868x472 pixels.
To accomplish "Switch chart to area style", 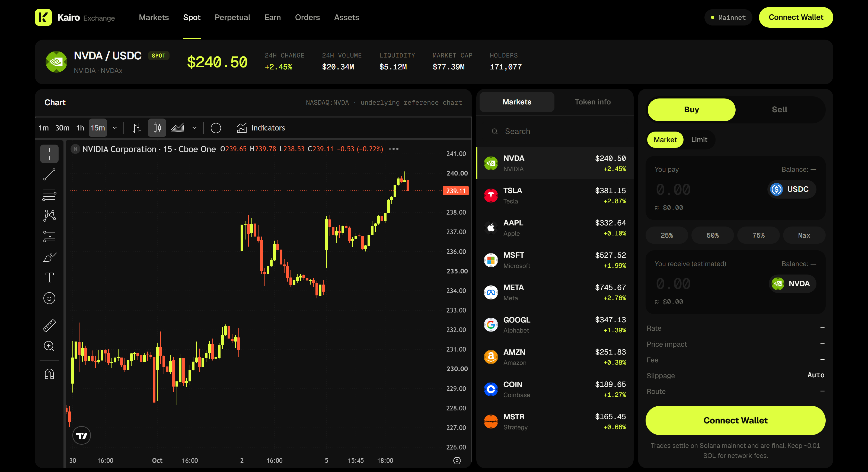I will [x=177, y=128].
